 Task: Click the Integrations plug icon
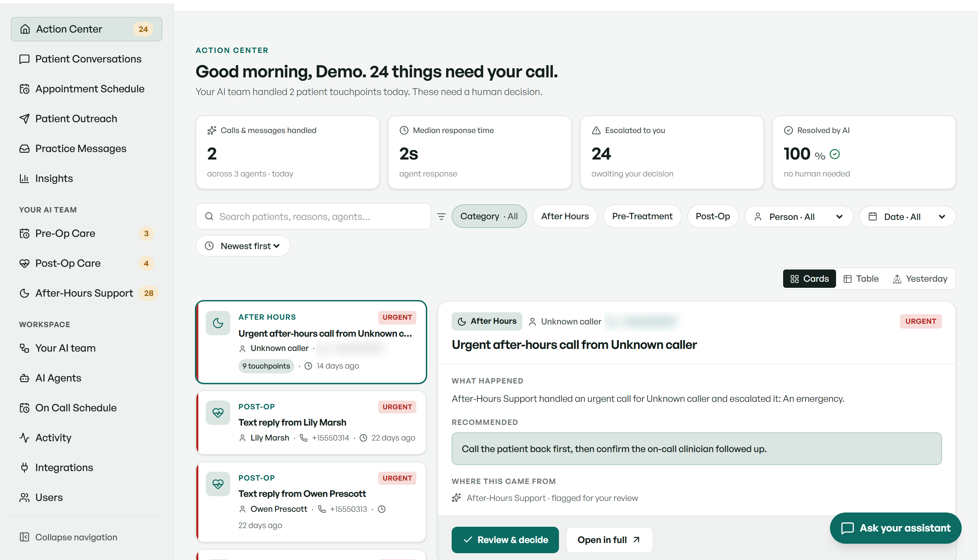click(x=24, y=468)
